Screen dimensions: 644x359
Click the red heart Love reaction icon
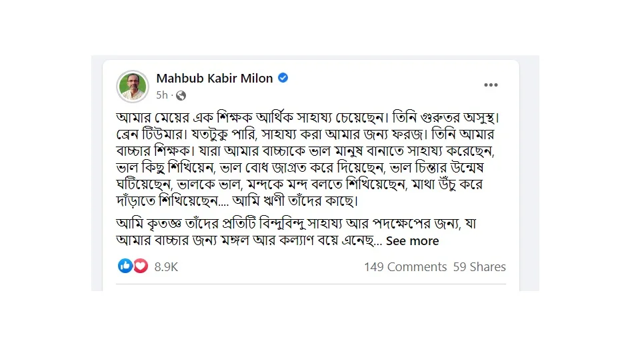pos(141,266)
